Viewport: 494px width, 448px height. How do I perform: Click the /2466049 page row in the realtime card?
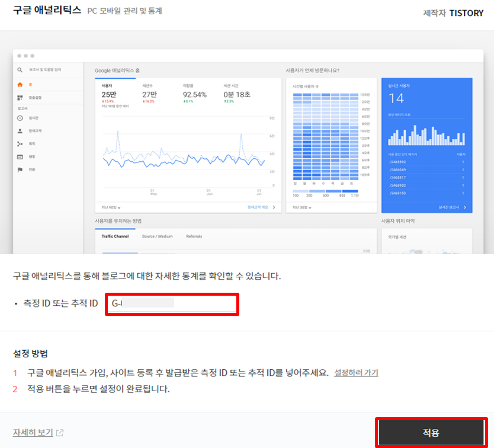(x=427, y=169)
